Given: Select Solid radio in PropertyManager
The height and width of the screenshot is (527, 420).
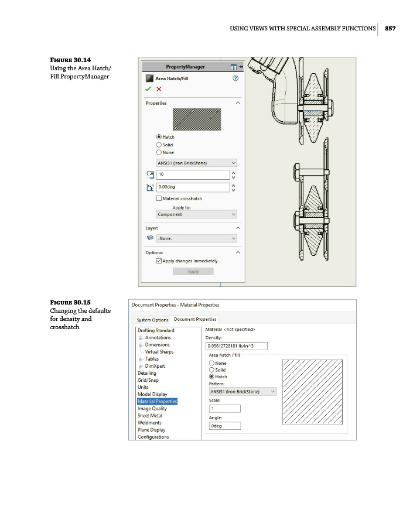Looking at the screenshot, I should click(x=159, y=145).
